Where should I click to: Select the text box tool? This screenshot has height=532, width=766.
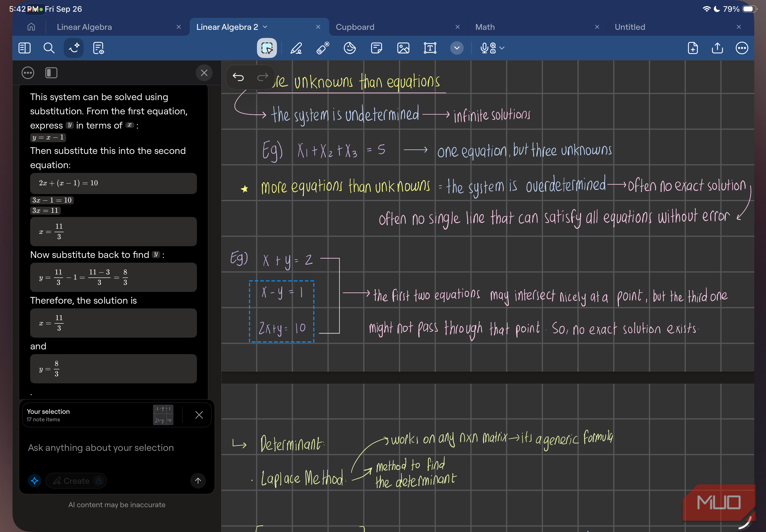point(430,48)
